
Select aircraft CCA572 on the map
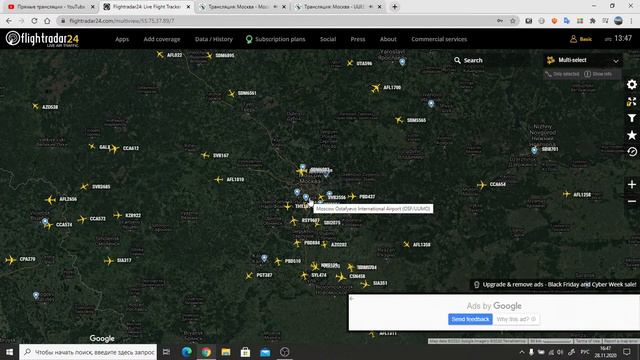tap(82, 219)
